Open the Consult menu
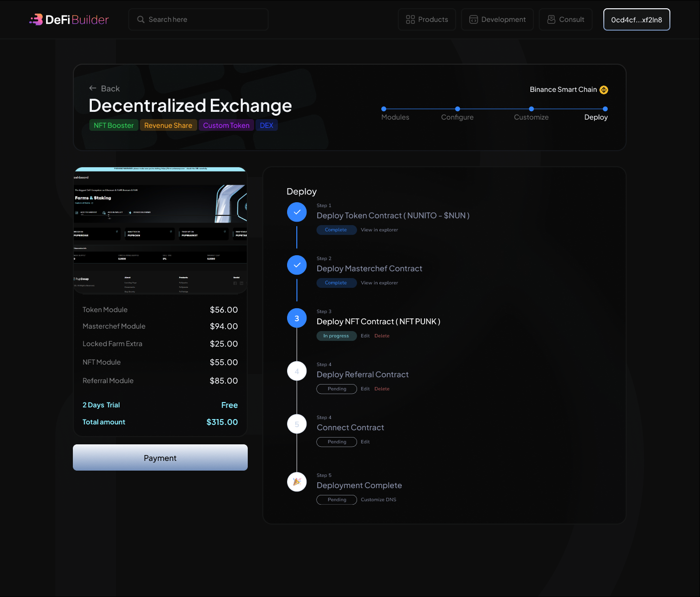The image size is (700, 597). 565,19
